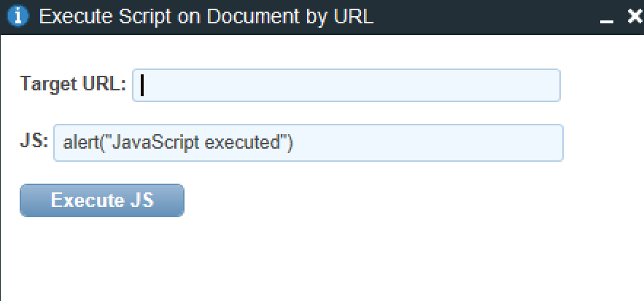644x301 pixels.
Task: Click the text cursor in Target URL field
Action: pos(142,85)
